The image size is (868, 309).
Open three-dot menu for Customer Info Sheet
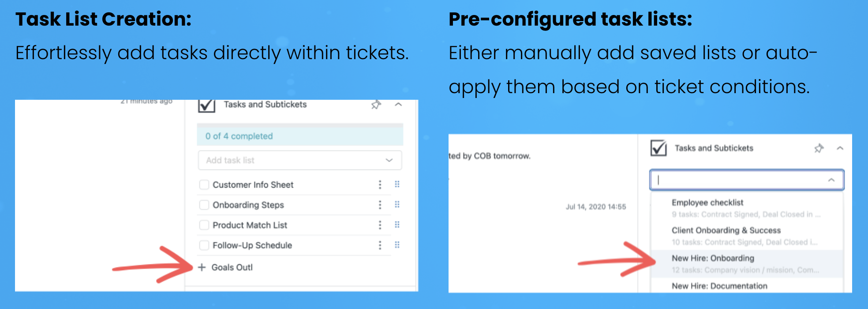click(380, 185)
